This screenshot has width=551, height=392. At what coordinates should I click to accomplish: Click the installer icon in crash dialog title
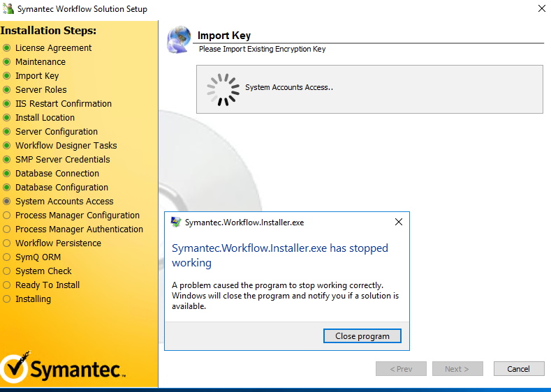(176, 222)
